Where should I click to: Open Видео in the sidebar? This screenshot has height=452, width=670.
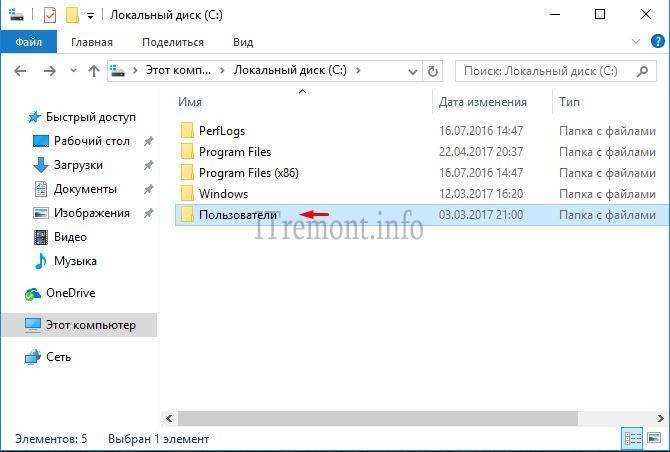(70, 237)
